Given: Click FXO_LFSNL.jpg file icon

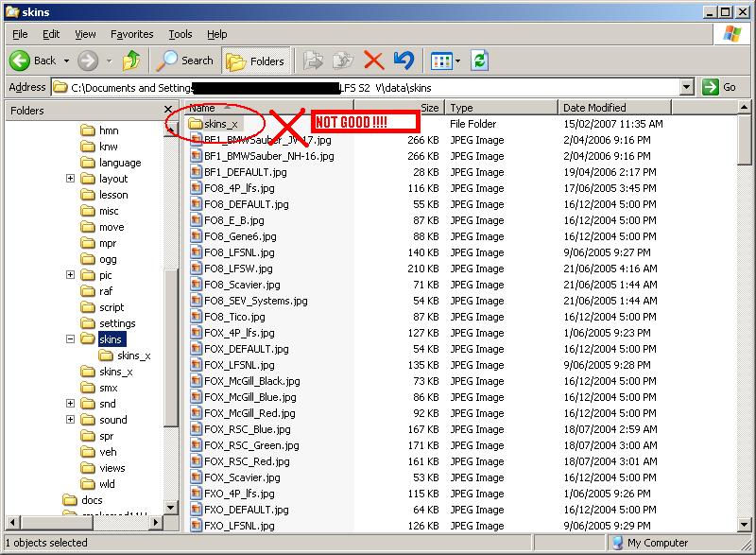Looking at the screenshot, I should (196, 526).
